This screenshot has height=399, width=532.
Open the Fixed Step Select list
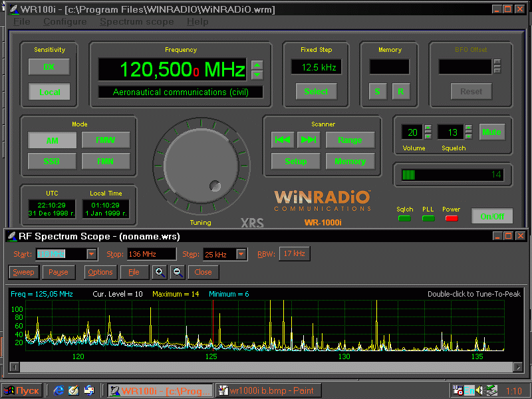316,92
